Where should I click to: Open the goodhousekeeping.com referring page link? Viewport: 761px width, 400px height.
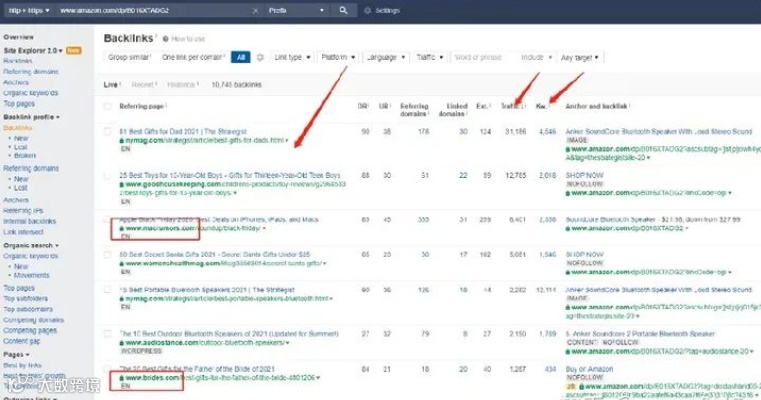point(233,188)
